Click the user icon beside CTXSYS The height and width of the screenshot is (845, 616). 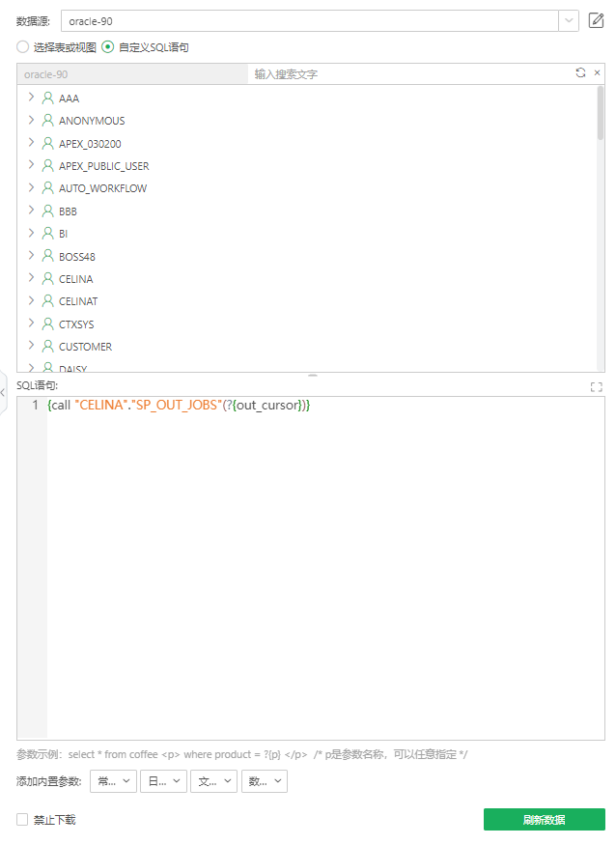[x=46, y=324]
